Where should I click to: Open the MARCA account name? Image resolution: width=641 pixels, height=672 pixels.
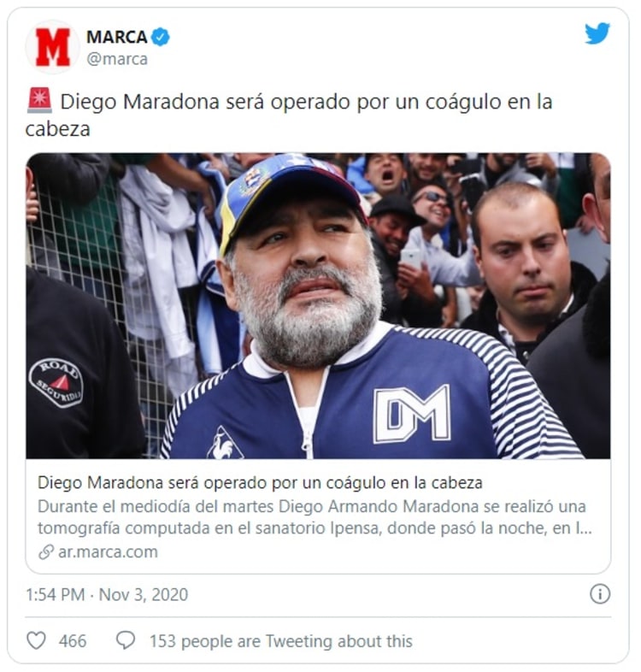tap(116, 37)
